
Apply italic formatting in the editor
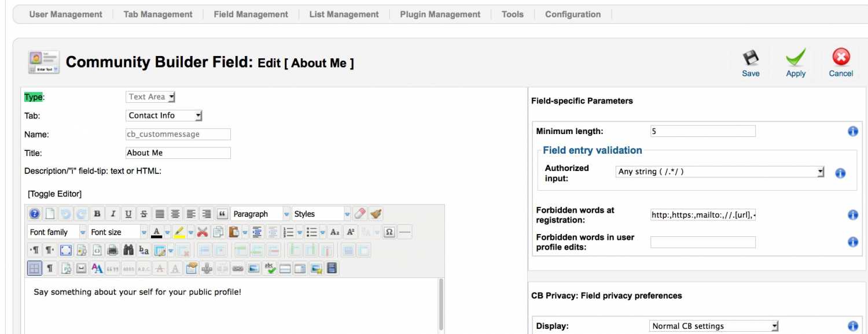tap(113, 214)
